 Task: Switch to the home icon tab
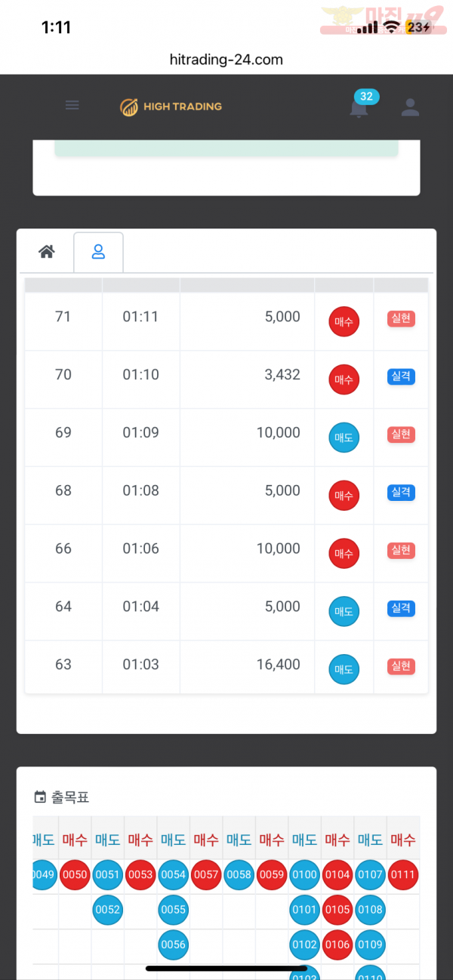point(47,252)
